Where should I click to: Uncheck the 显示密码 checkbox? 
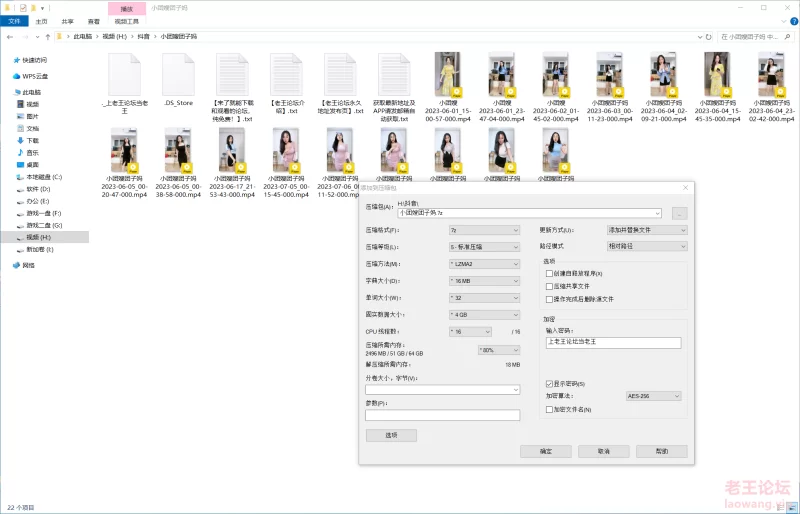[549, 384]
